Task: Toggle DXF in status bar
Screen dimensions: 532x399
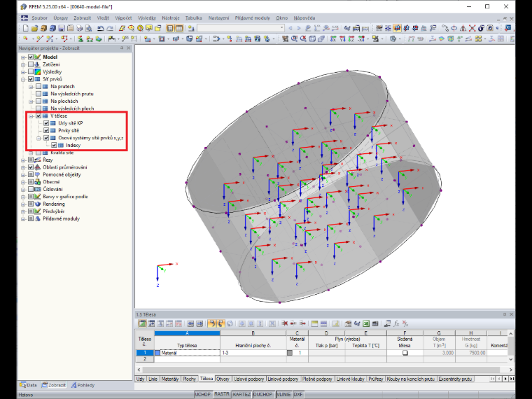Action: click(x=298, y=394)
